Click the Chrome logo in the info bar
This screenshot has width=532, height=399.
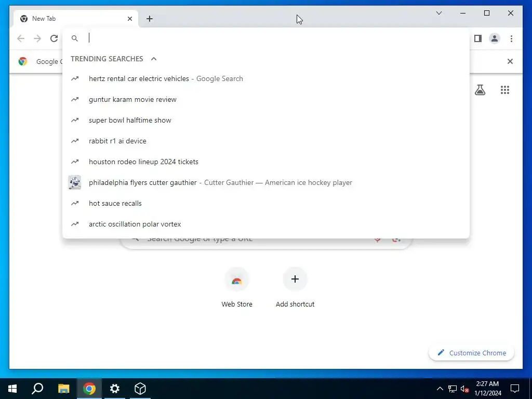(x=23, y=61)
